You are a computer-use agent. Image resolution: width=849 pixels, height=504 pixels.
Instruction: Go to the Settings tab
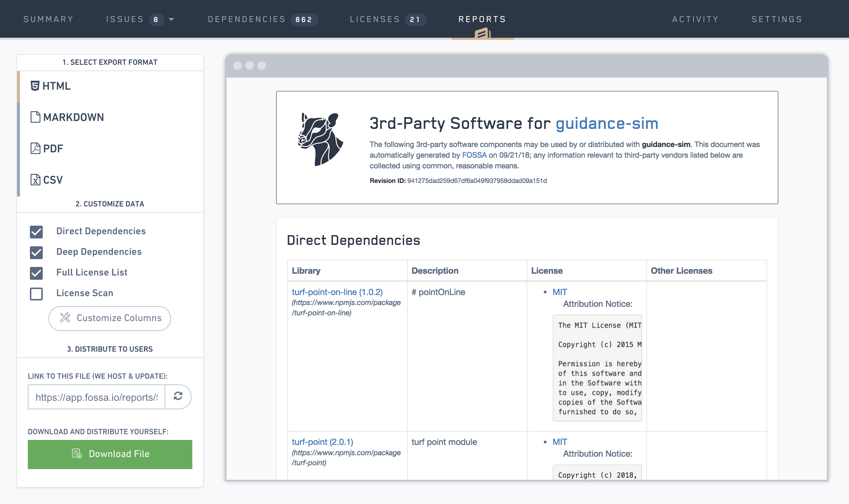pyautogui.click(x=777, y=19)
